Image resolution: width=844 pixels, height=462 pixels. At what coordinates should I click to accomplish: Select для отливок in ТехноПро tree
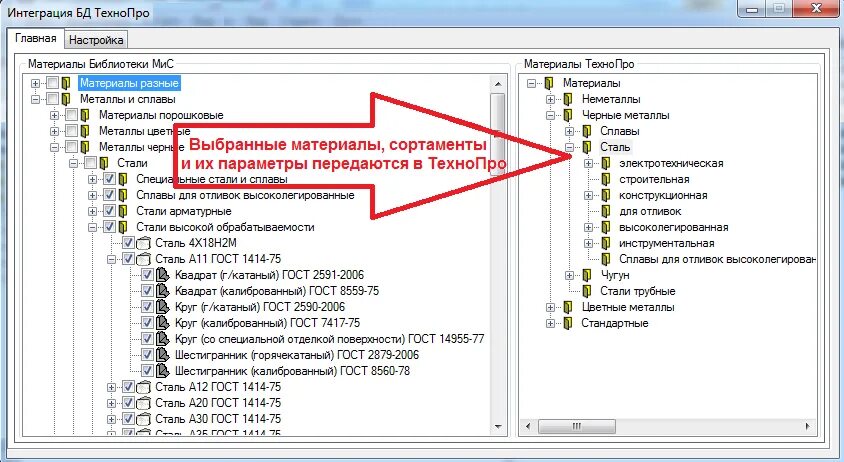coord(650,211)
